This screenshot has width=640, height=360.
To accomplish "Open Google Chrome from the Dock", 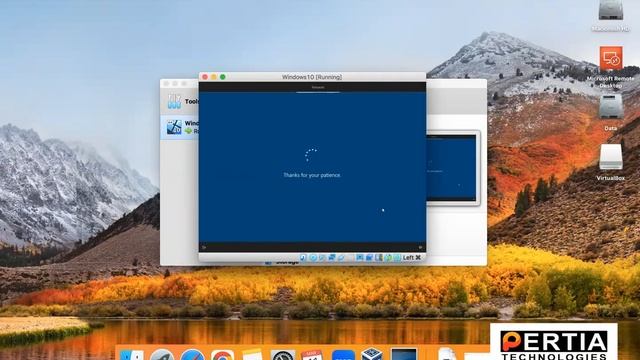I will (x=222, y=355).
